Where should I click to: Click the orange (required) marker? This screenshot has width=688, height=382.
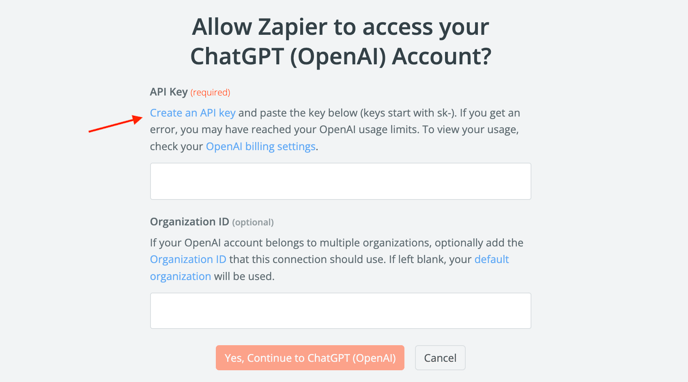(x=210, y=93)
